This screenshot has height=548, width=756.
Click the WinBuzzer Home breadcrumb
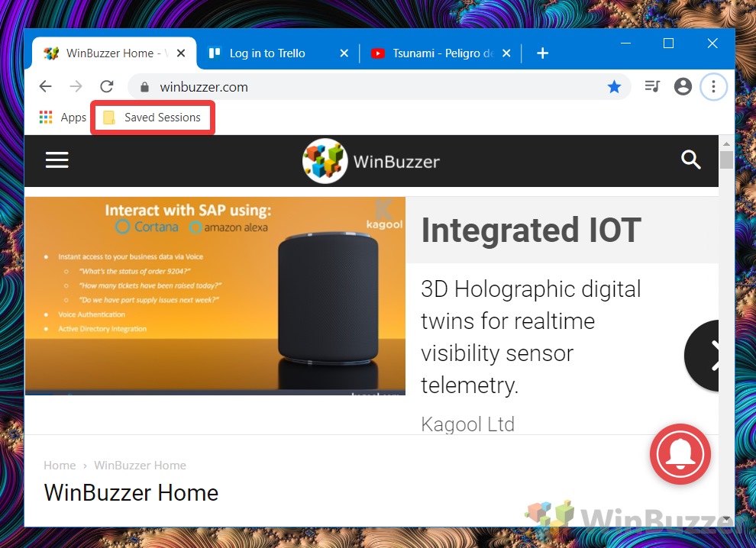pos(140,465)
